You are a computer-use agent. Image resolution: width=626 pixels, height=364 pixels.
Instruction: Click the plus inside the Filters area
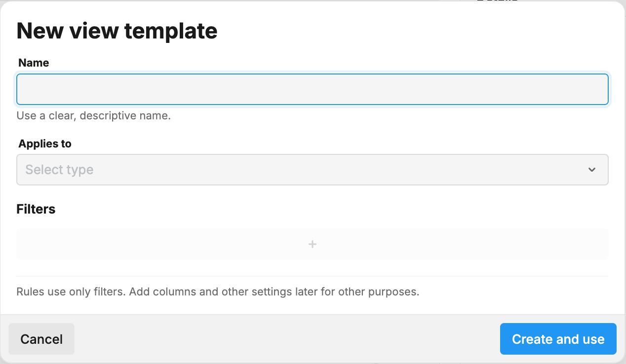(x=312, y=244)
